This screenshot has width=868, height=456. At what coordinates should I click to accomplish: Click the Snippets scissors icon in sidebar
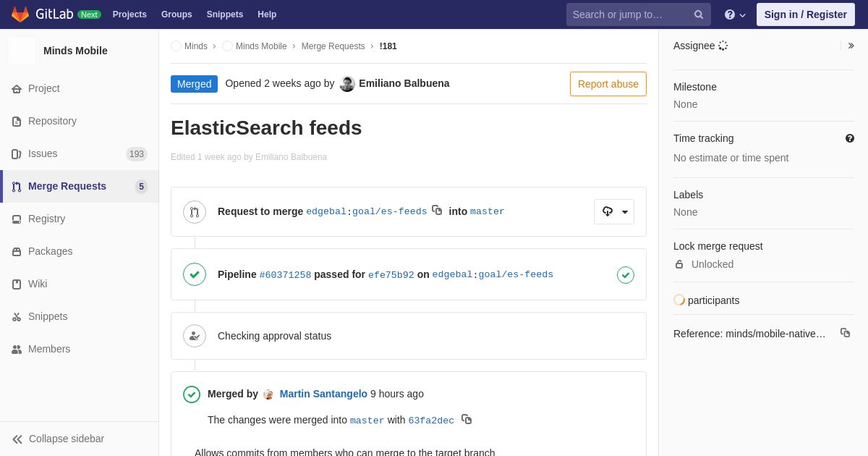(17, 317)
